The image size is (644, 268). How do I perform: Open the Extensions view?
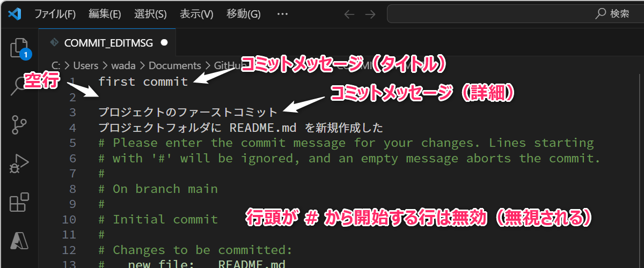[x=19, y=203]
